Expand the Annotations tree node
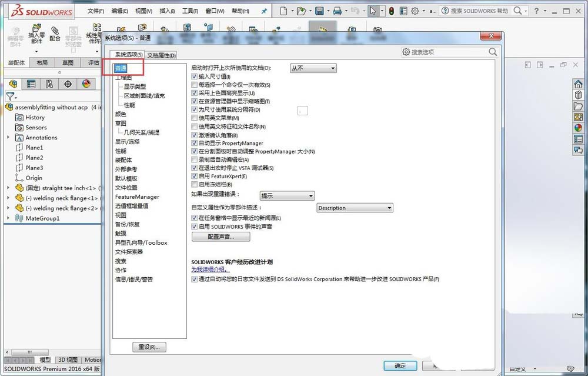 [x=8, y=137]
